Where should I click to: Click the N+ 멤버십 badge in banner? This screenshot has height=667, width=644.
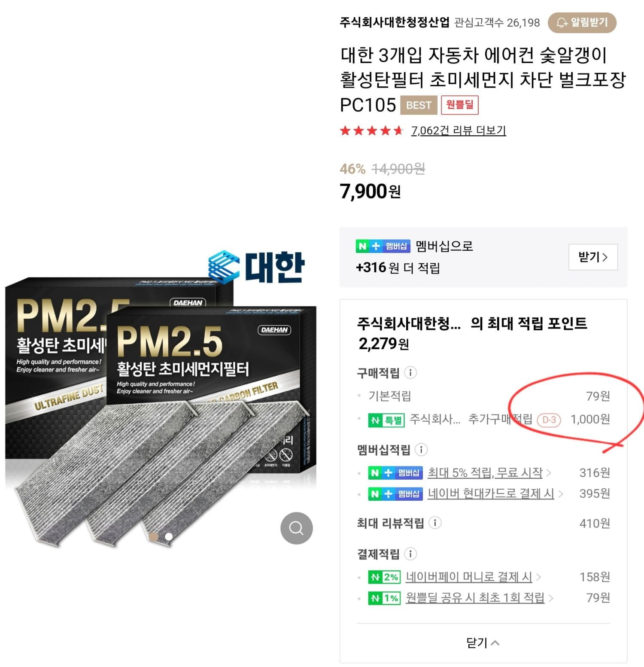[383, 246]
